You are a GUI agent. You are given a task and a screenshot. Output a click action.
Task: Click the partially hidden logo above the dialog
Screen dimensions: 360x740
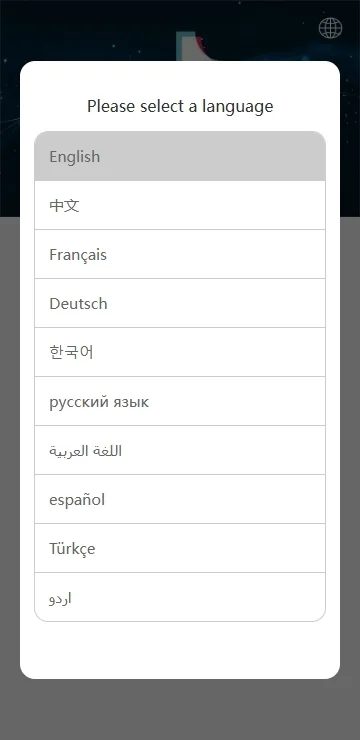tap(193, 46)
